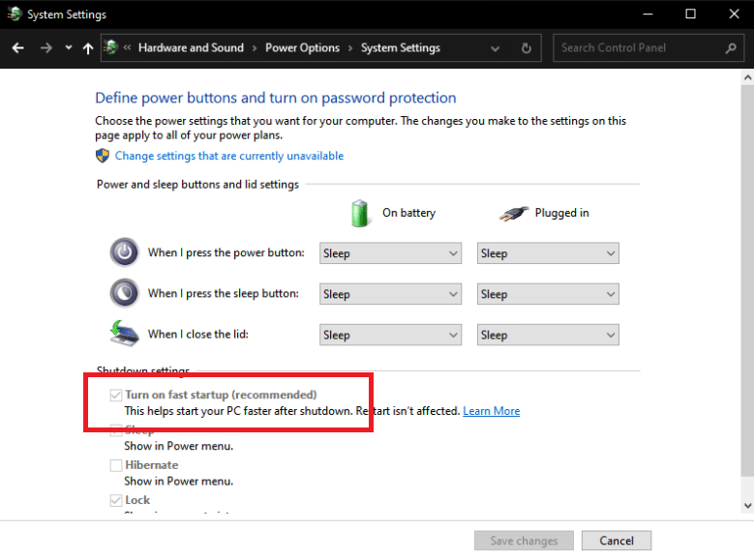The width and height of the screenshot is (754, 560).
Task: Open close lid On battery dropdown
Action: pos(390,335)
